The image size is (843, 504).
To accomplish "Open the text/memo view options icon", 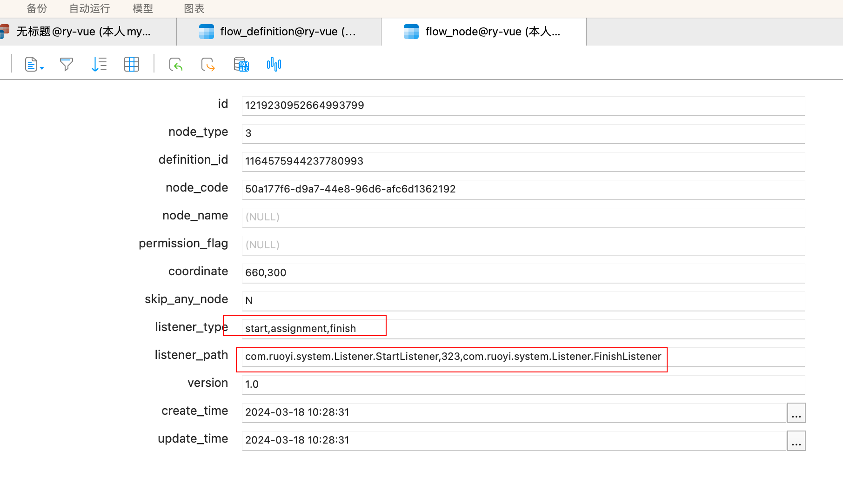I will coord(33,64).
